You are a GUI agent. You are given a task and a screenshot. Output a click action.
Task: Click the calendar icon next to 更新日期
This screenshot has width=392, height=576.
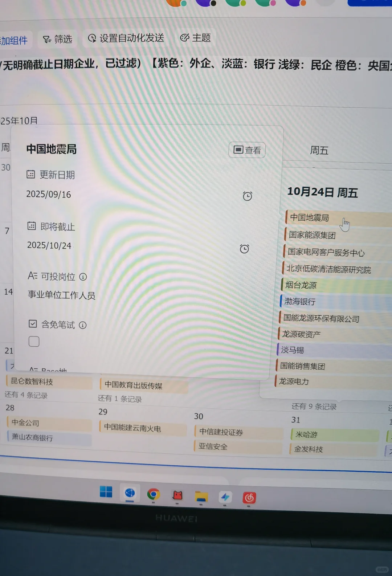(x=31, y=174)
